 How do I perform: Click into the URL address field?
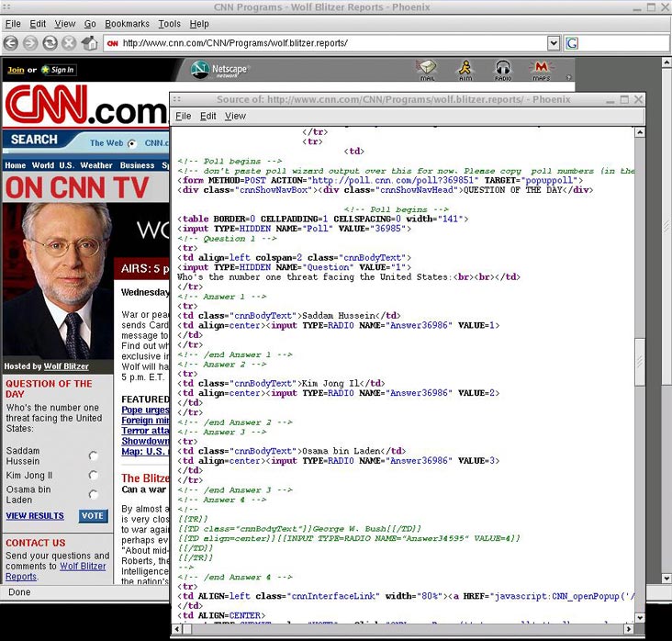pyautogui.click(x=330, y=43)
